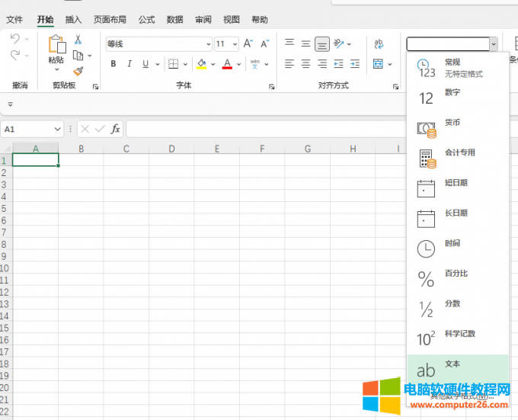Expand the font size dropdown

(235, 44)
